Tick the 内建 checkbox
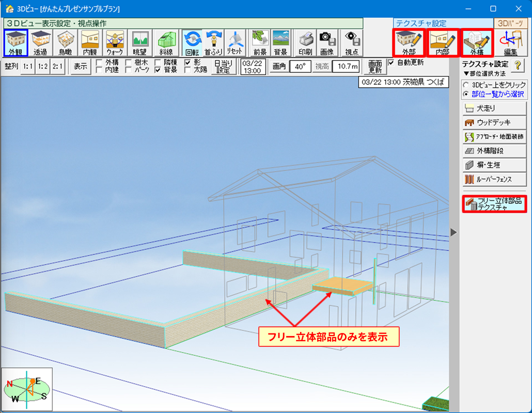Screen dimensions: 532x413 pos(99,70)
